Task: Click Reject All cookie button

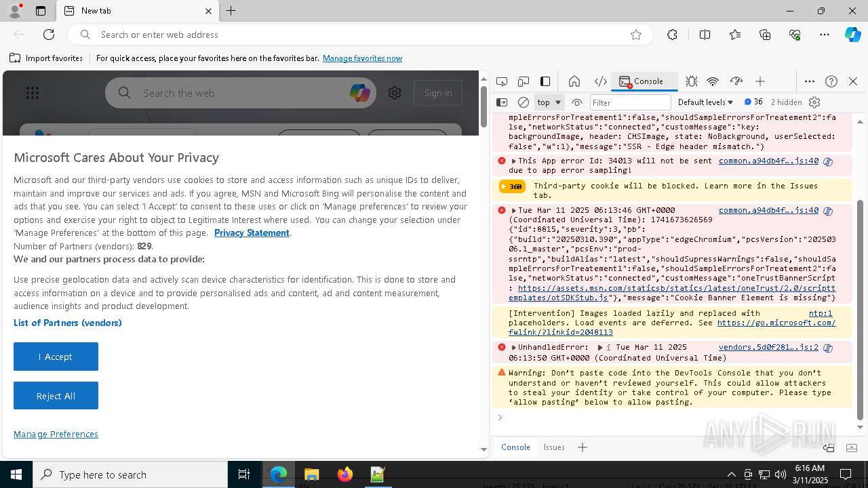Action: tap(56, 396)
